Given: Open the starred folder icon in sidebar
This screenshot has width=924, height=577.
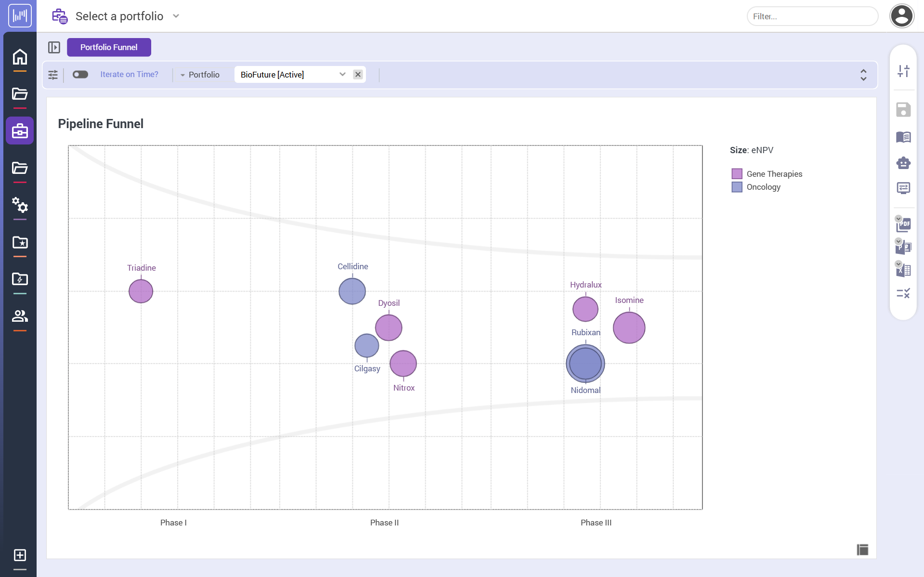Looking at the screenshot, I should pyautogui.click(x=20, y=242).
